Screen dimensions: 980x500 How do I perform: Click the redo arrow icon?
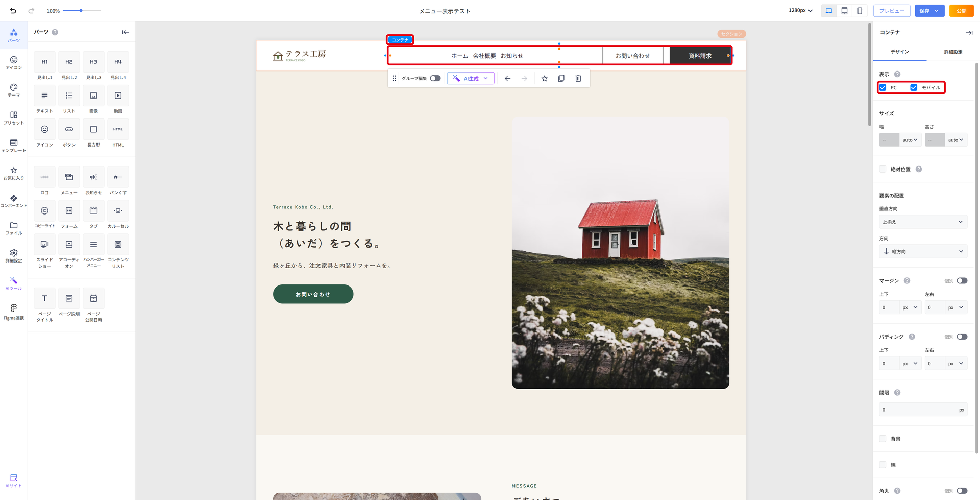point(31,10)
